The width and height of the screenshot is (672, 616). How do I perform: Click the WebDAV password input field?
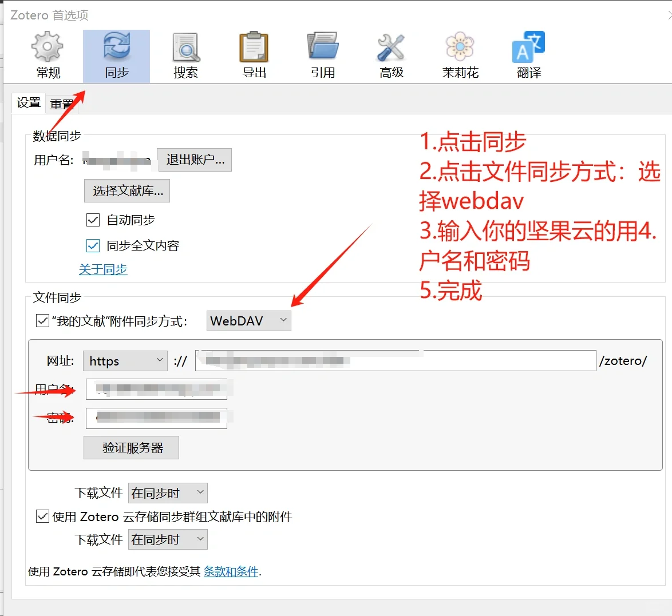[156, 418]
